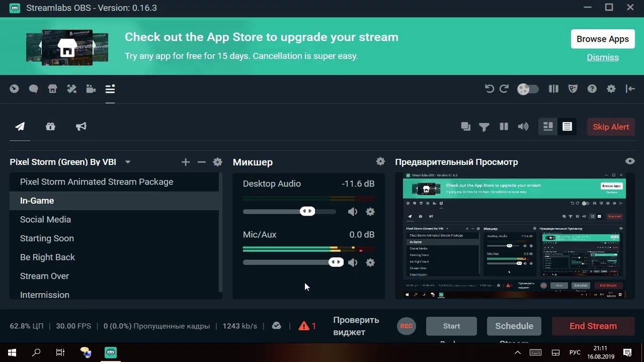Click the Проверить виджет button
This screenshot has width=644, height=362.
tap(356, 326)
